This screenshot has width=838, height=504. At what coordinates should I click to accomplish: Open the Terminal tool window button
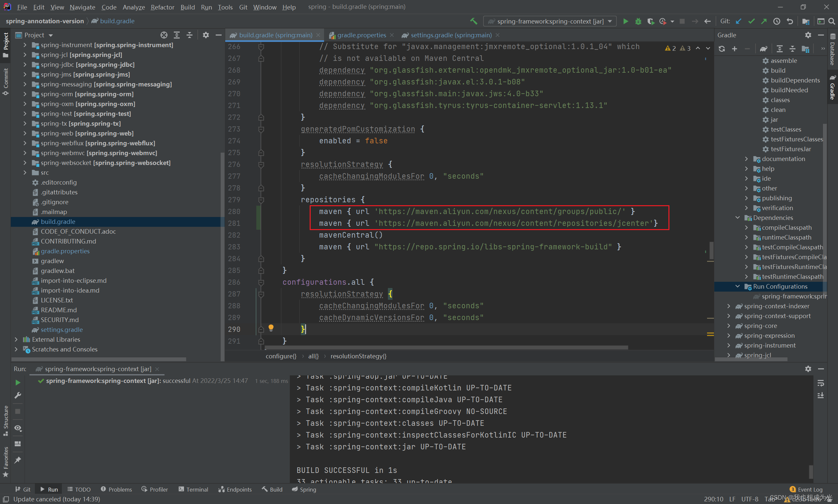coord(193,489)
